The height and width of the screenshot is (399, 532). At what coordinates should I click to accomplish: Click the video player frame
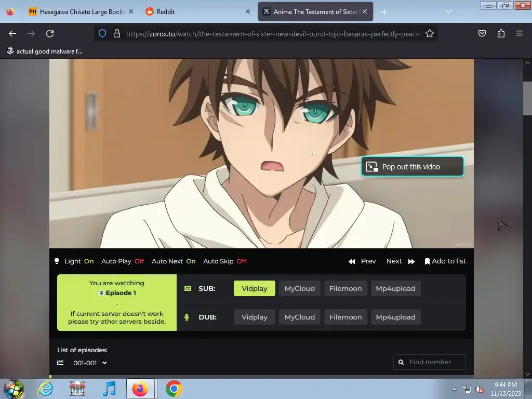[x=261, y=153]
